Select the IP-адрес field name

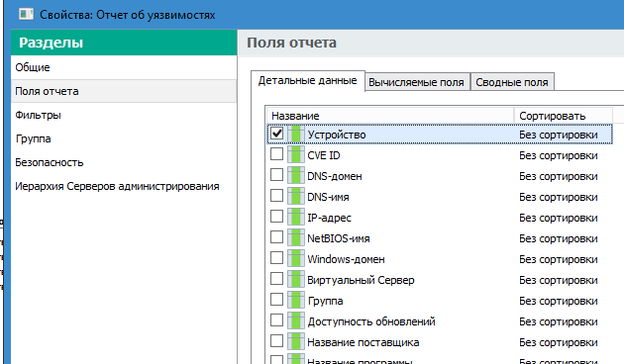coord(329,218)
